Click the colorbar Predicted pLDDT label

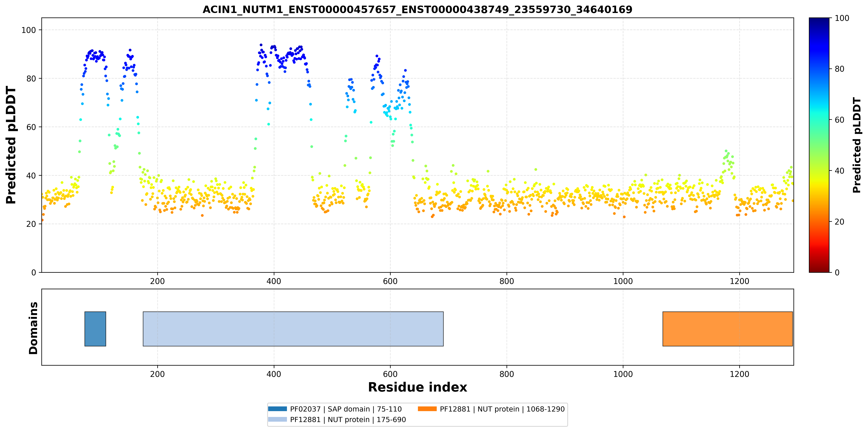click(x=856, y=145)
